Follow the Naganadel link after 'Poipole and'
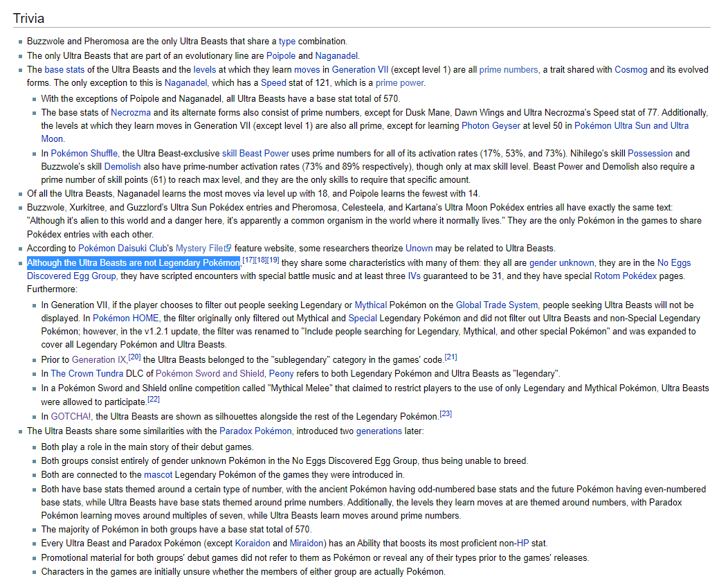728x583 pixels. point(336,56)
